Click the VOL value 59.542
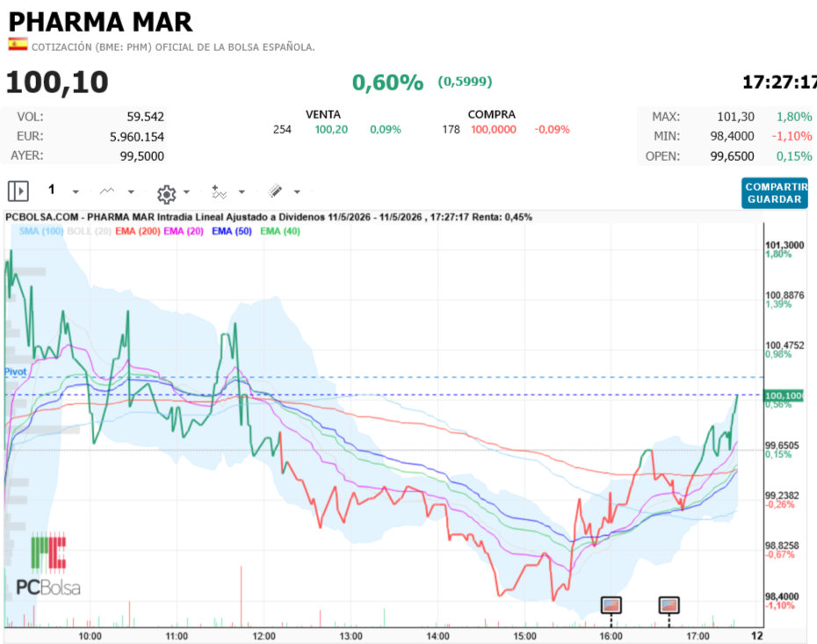The height and width of the screenshot is (644, 817). click(x=145, y=117)
